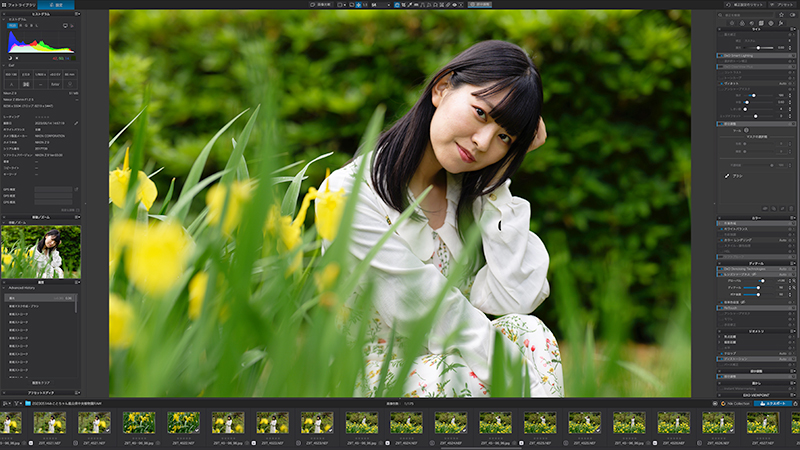This screenshot has height=450, width=800.
Task: Switch to the Customize tab
Action: coord(56,5)
